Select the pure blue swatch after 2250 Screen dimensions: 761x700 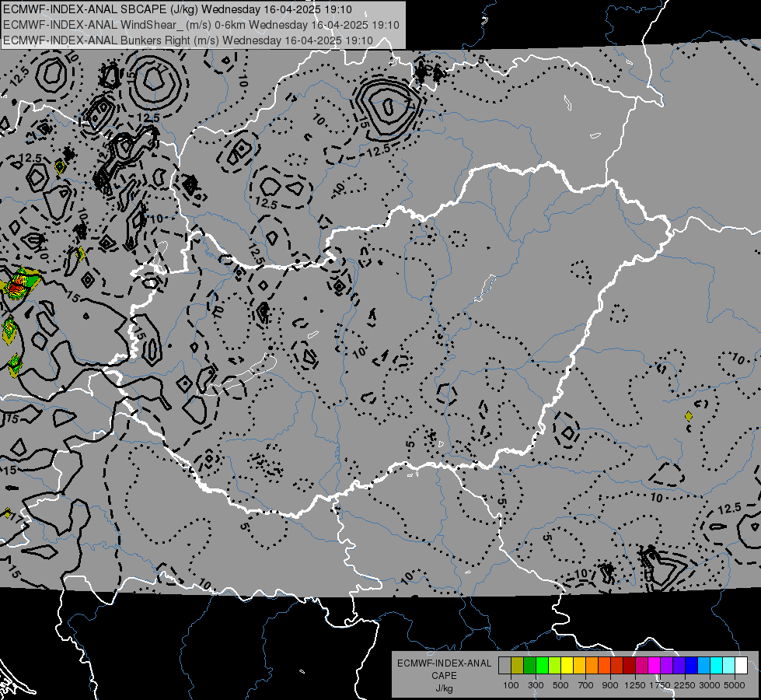(x=692, y=666)
